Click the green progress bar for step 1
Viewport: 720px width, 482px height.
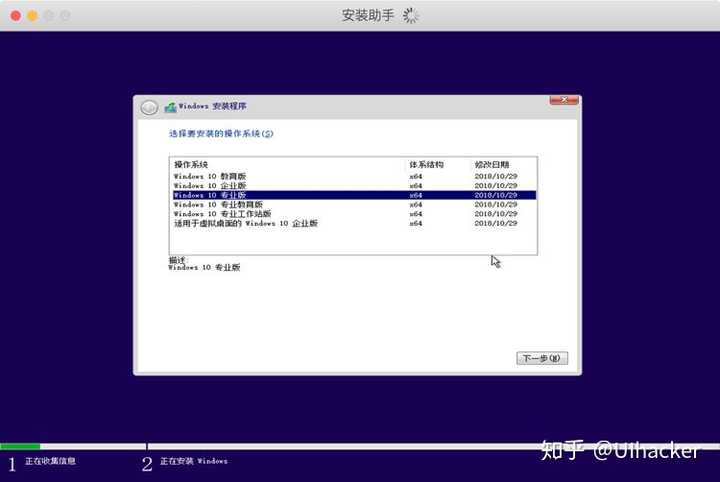[x=20, y=446]
